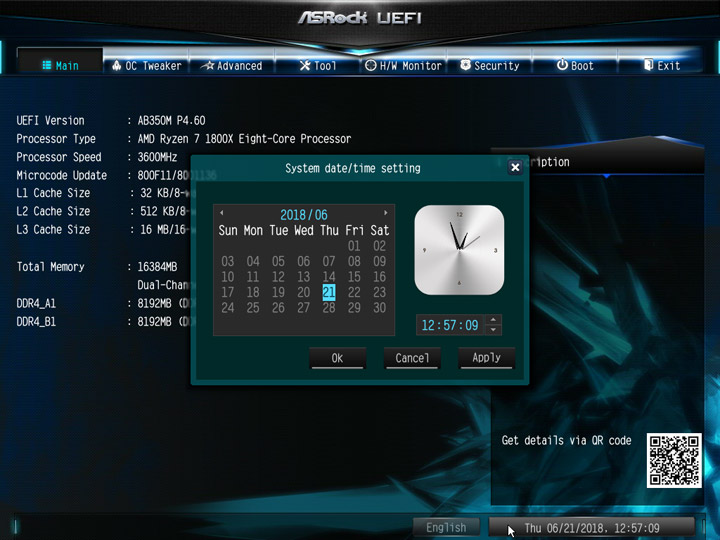Click the Total Memory label
The height and width of the screenshot is (540, 720).
51,267
